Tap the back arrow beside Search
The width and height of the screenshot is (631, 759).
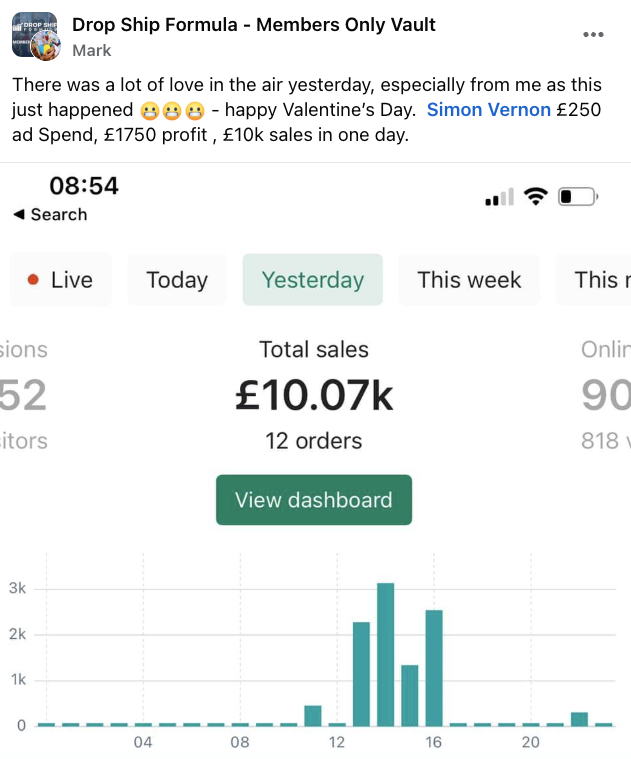pos(19,214)
